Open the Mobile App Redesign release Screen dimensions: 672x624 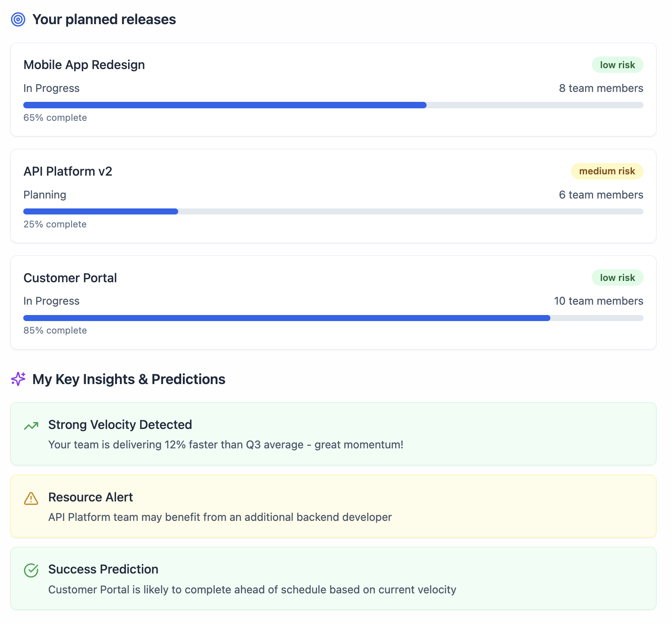point(84,65)
